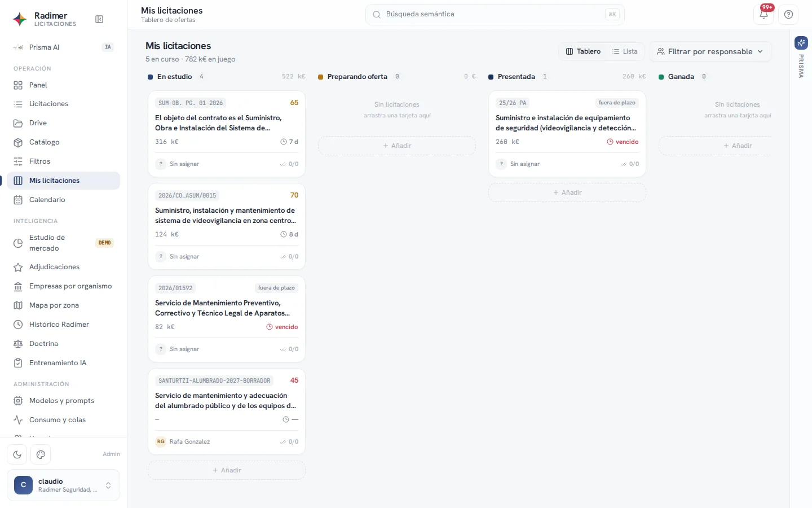Open the Prisma side panel sparkle icon
Viewport: 812px width, 508px height.
[x=801, y=43]
